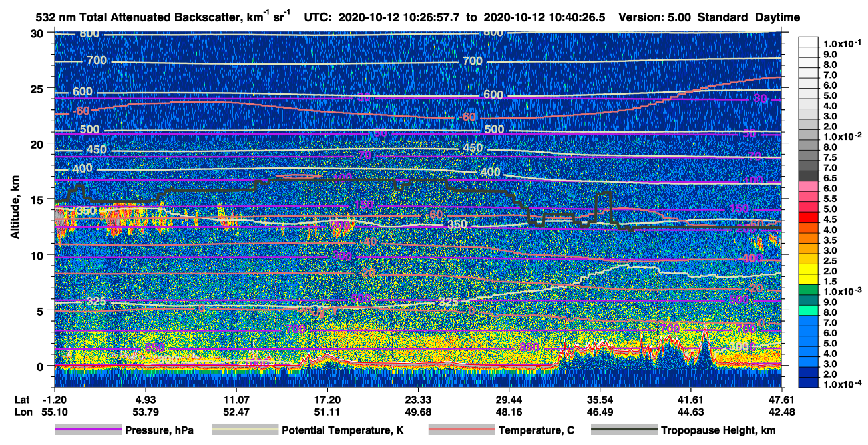The width and height of the screenshot is (868, 445).
Task: Click the 'UTC:' label in the title
Action: tap(317, 17)
